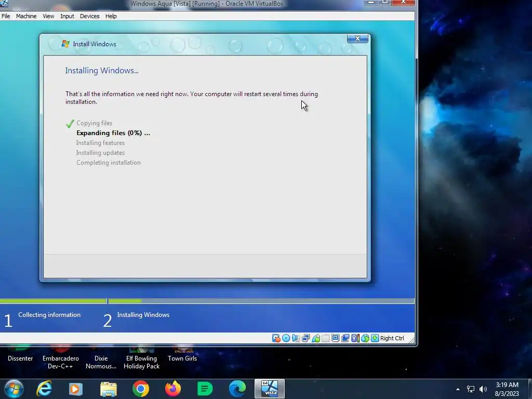Open Windows Explorer folder taskbar icon

click(108, 389)
